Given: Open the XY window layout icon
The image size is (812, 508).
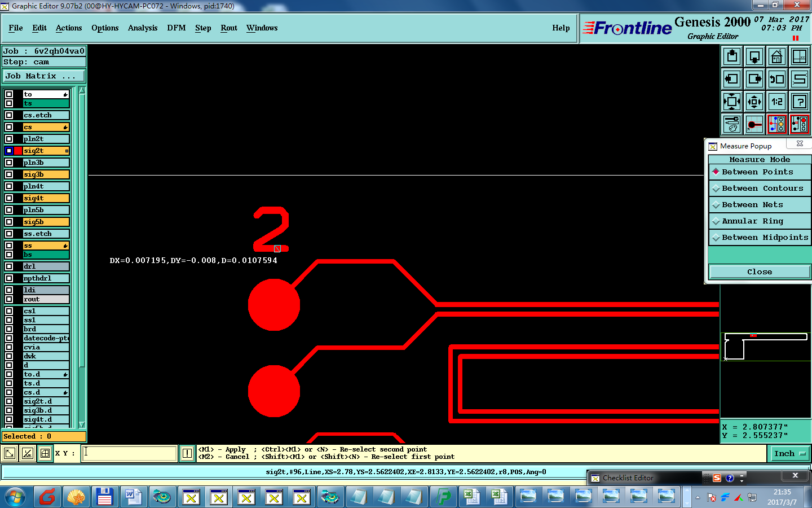Looking at the screenshot, I should [x=800, y=56].
